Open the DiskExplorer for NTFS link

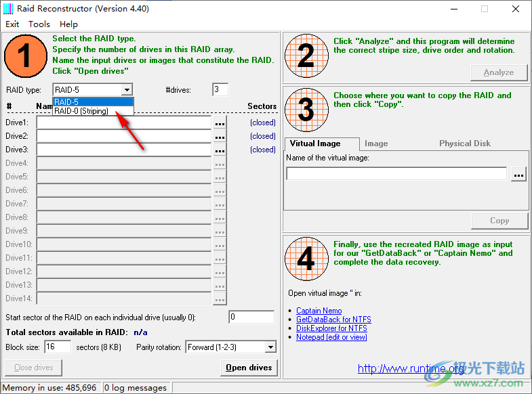[x=331, y=328]
